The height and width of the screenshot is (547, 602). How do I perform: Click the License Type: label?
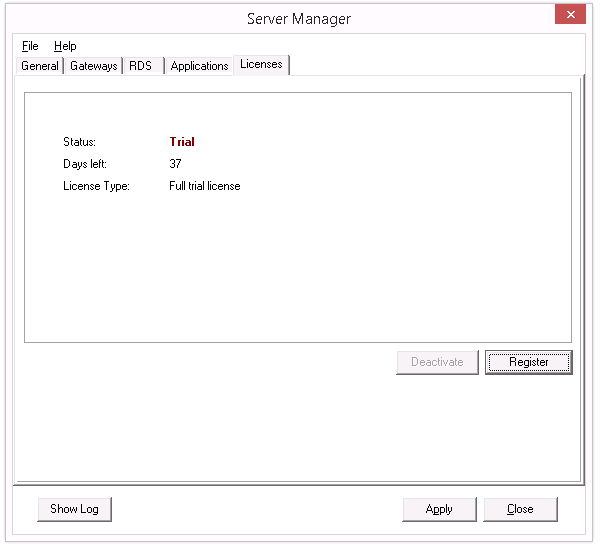pos(96,186)
